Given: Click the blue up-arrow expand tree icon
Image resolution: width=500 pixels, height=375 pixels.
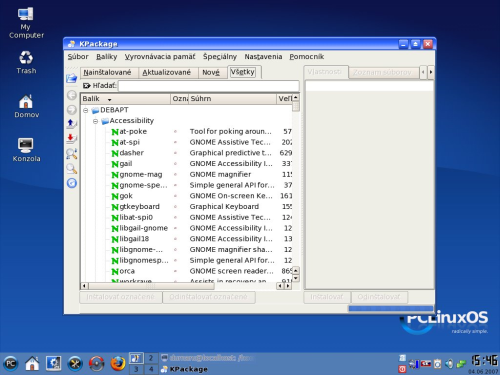Looking at the screenshot, I should pos(72,124).
